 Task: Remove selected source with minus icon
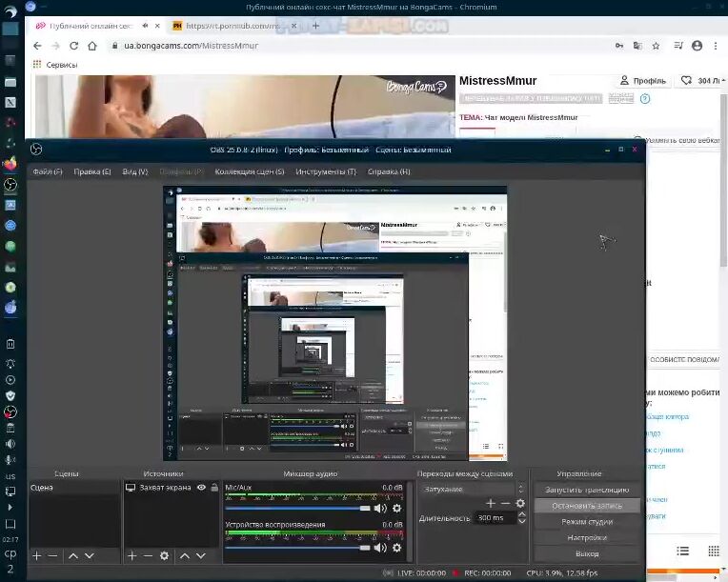148,555
